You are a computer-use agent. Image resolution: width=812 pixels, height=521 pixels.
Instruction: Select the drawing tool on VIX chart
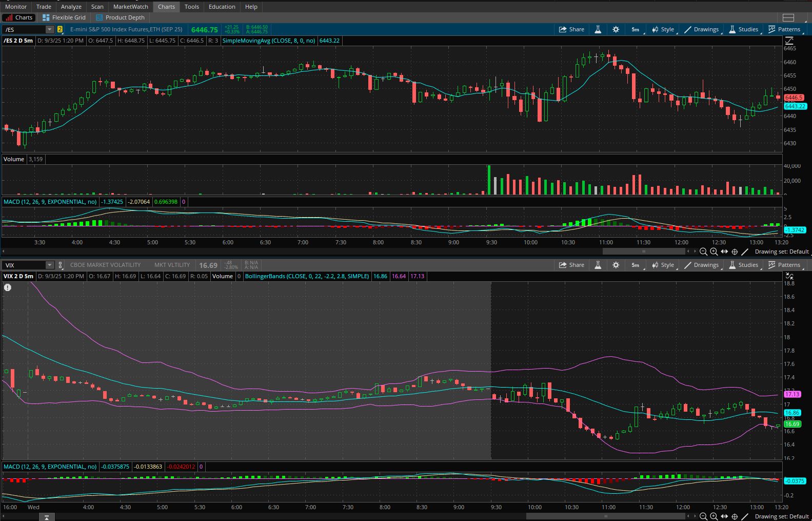[x=745, y=516]
